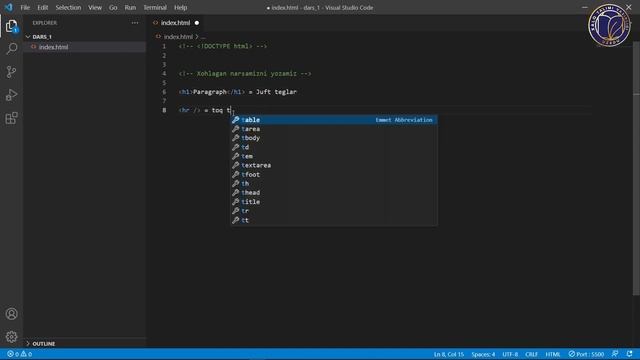Open notifications bell in status bar

(629, 354)
